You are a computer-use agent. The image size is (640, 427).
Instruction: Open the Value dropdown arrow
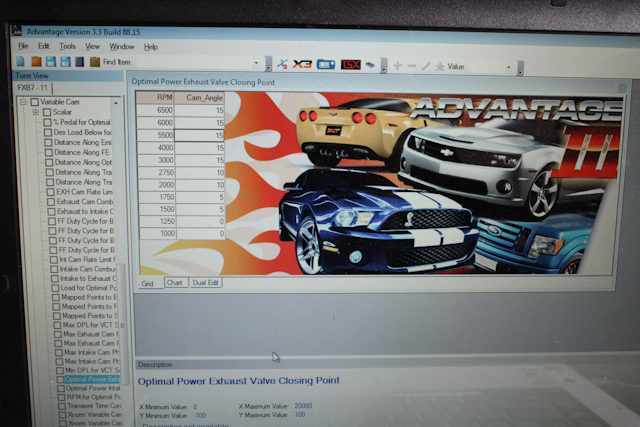coord(509,67)
